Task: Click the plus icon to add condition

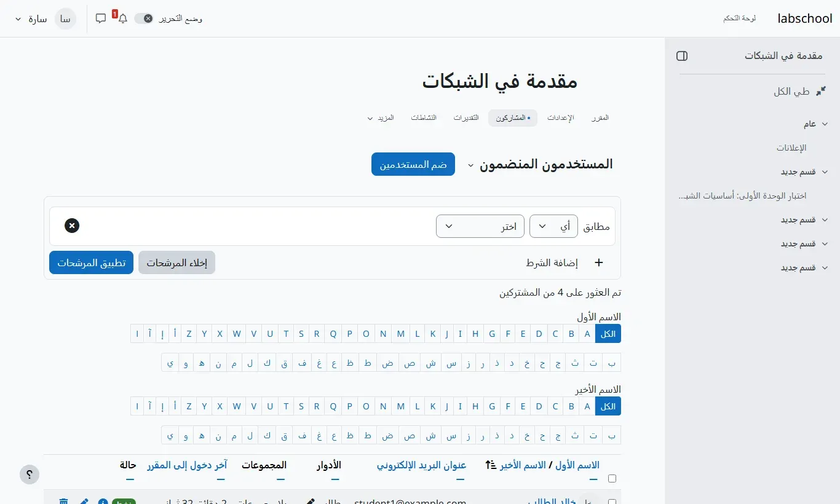Action: [598, 262]
